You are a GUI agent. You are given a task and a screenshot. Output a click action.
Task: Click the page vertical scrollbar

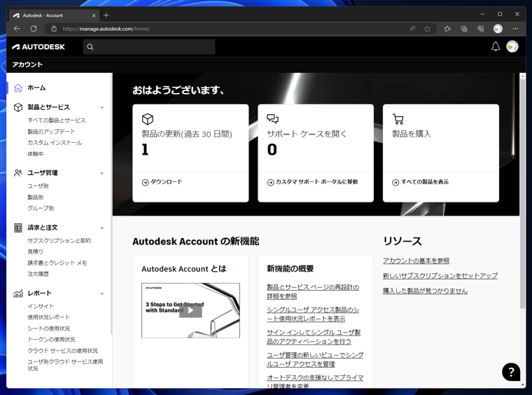tap(522, 195)
